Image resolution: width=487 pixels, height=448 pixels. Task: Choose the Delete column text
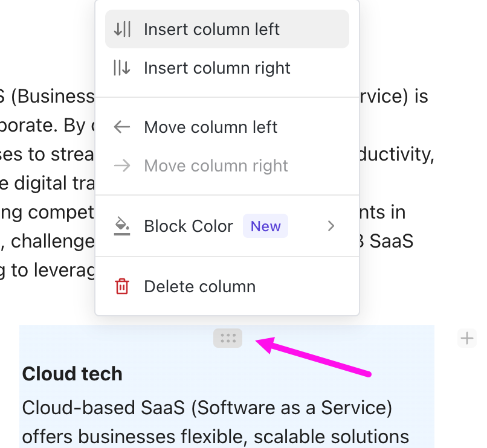pyautogui.click(x=199, y=286)
